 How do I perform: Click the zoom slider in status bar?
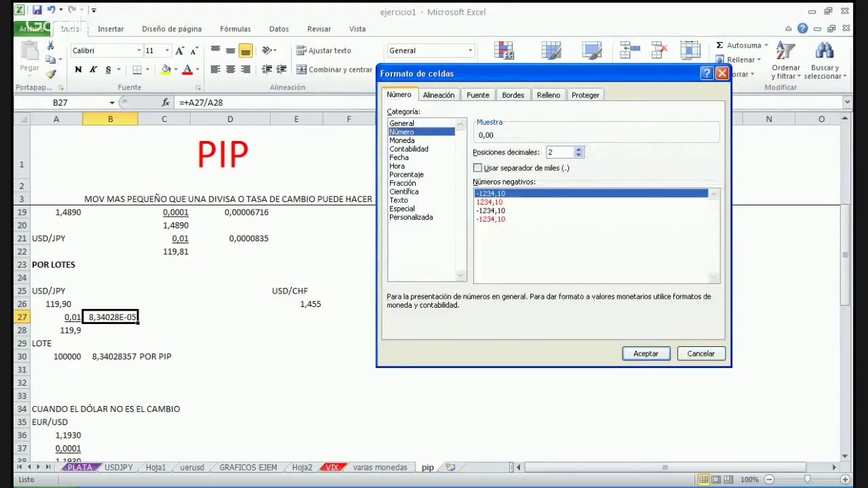pyautogui.click(x=806, y=479)
